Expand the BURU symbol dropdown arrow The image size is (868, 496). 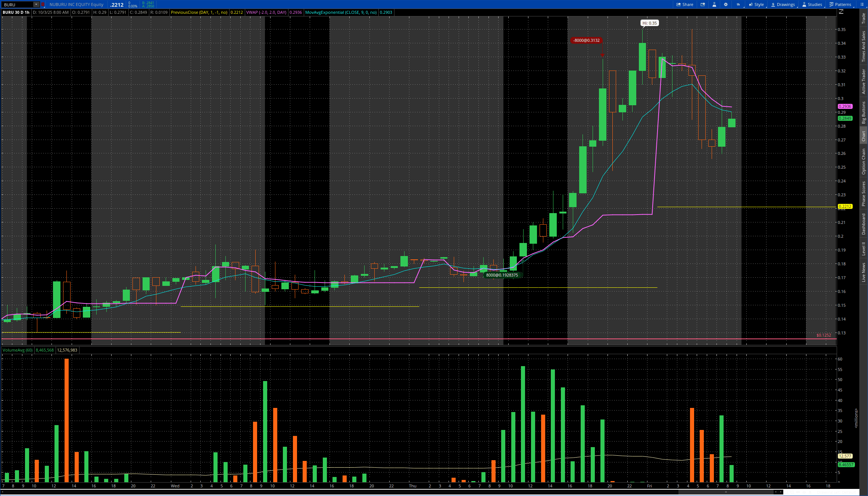point(36,4)
